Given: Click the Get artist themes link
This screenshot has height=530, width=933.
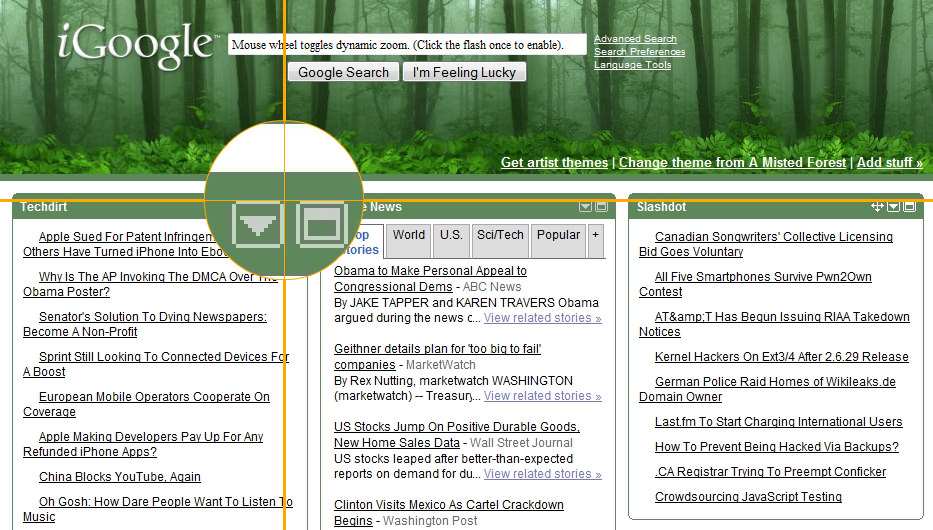Looking at the screenshot, I should pos(554,162).
